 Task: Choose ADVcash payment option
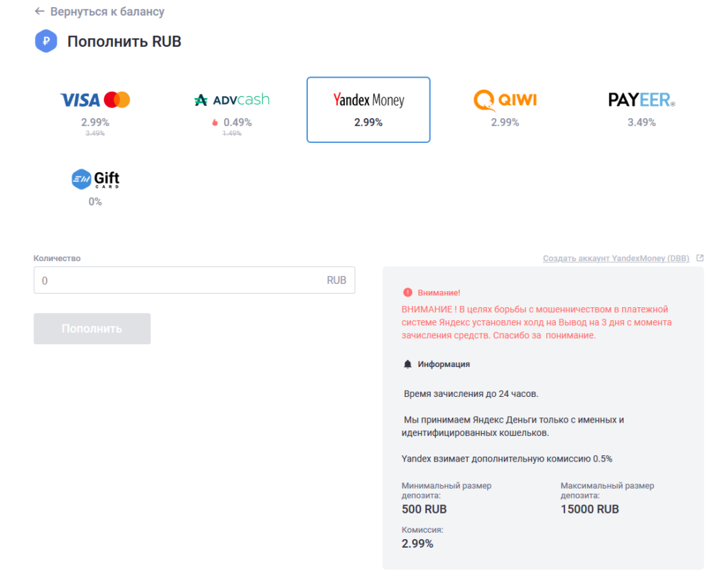click(x=232, y=110)
